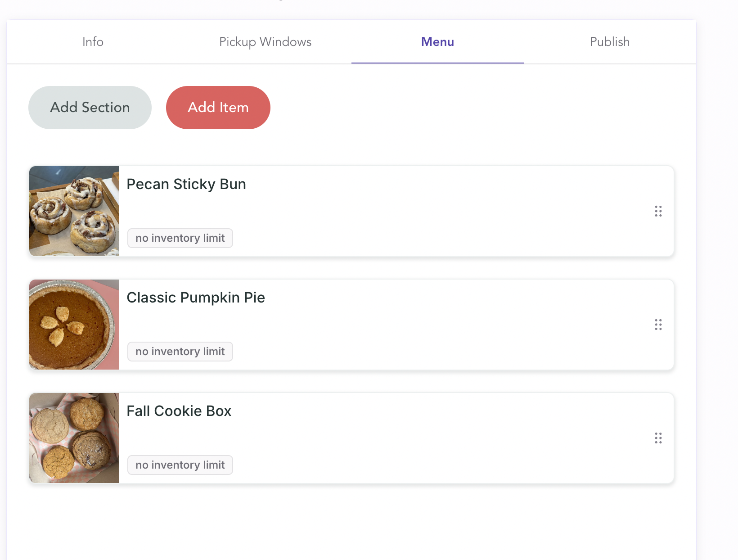Click Fall Cookie Box's no inventory limit label
Screen dimensions: 738x560
[180, 465]
